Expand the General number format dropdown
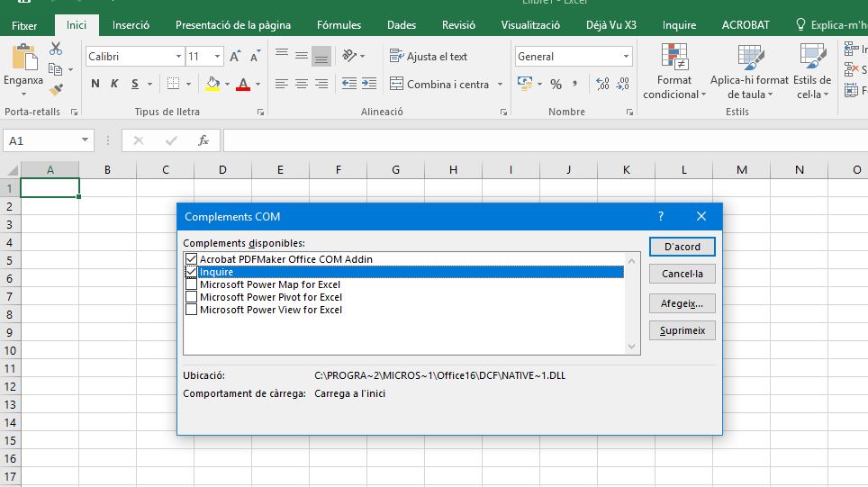 coord(626,57)
